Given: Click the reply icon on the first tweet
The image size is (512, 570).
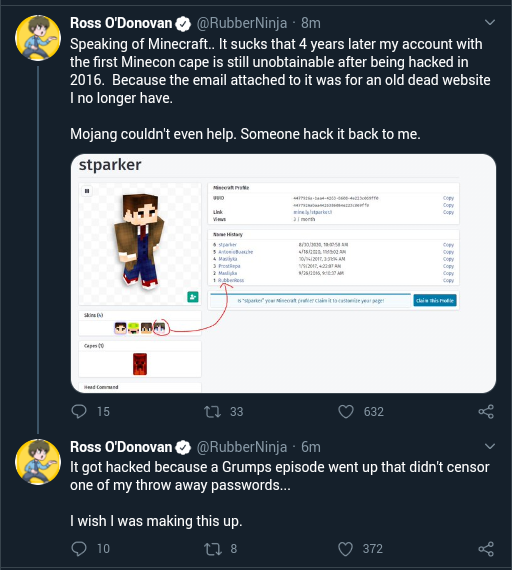Looking at the screenshot, I should click(x=79, y=412).
